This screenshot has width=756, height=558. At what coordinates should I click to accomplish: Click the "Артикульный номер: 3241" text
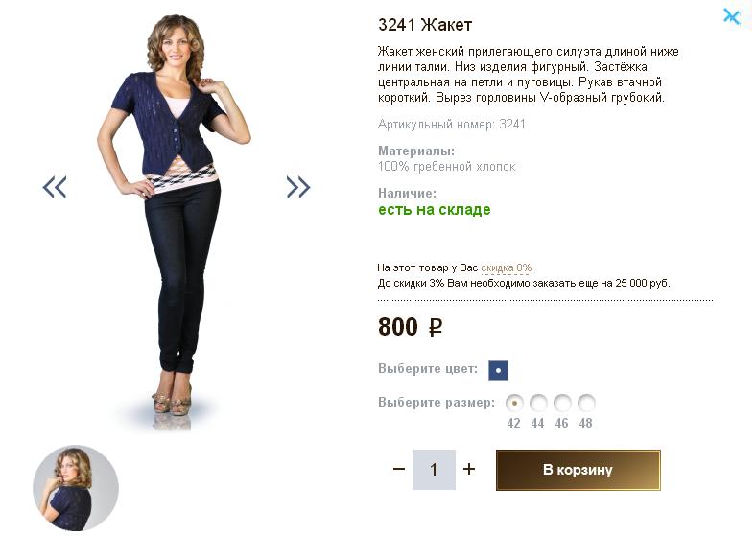[452, 125]
